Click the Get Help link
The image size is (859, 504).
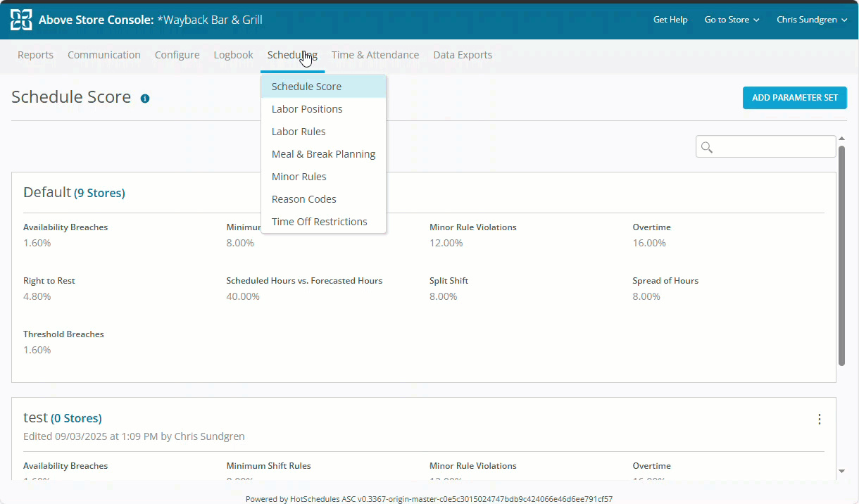670,20
